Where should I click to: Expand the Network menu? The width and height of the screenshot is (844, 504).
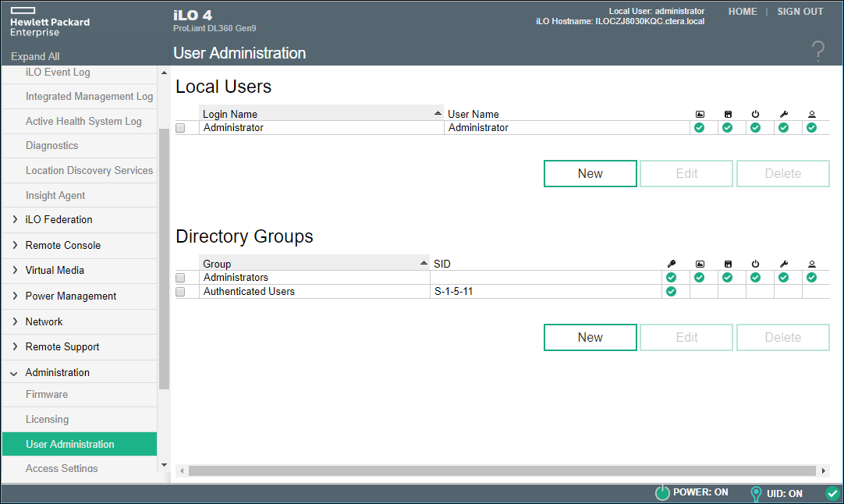click(15, 321)
